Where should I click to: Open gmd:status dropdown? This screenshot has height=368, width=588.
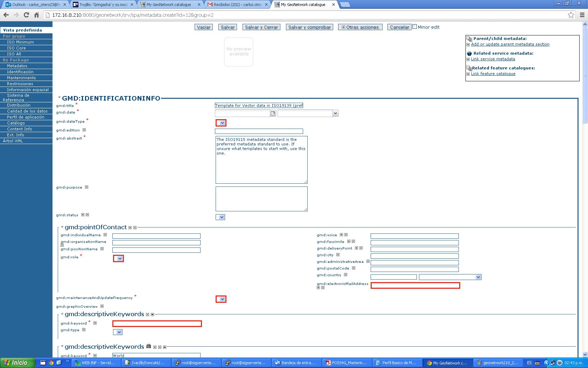(220, 217)
